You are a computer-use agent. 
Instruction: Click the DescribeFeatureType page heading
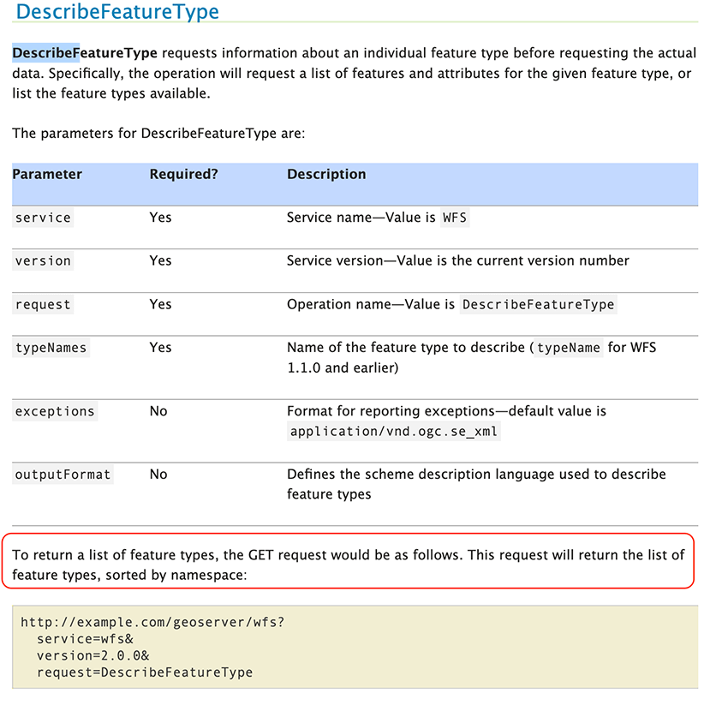116,13
